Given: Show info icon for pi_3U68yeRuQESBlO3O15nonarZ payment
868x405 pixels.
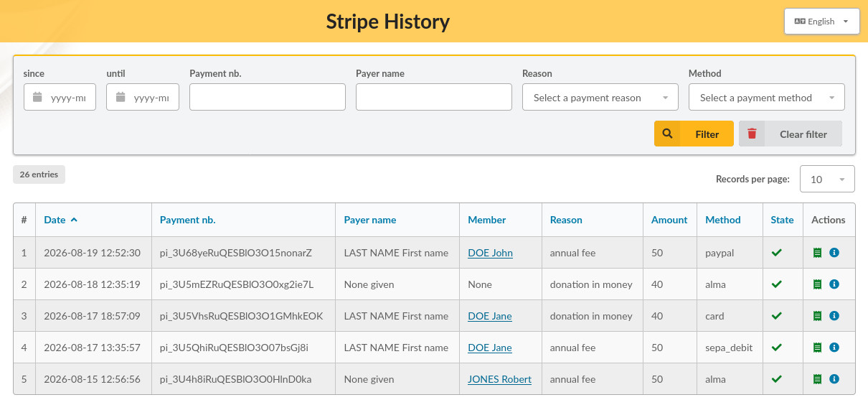Looking at the screenshot, I should coord(834,253).
